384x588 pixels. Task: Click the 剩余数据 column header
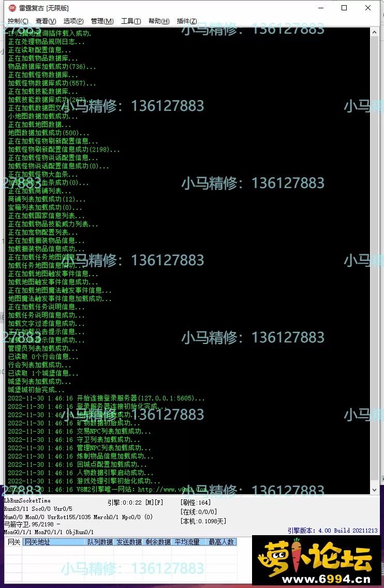pos(158,542)
